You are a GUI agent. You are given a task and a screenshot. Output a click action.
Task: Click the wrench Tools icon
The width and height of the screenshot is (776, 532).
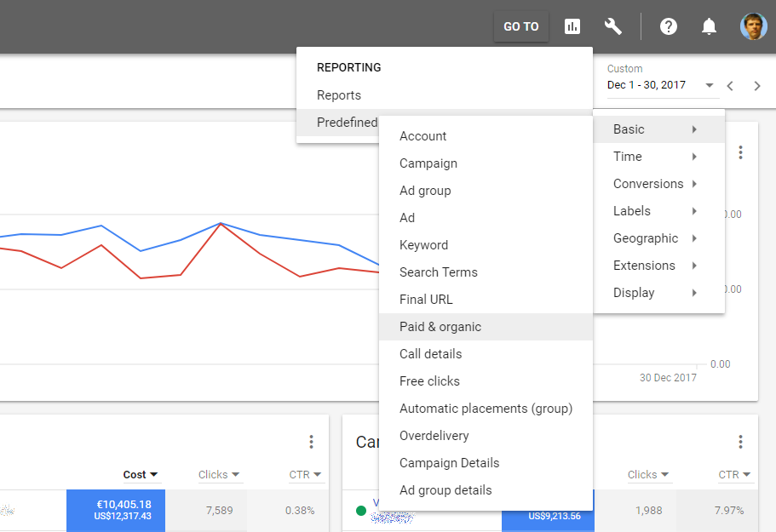click(x=612, y=26)
